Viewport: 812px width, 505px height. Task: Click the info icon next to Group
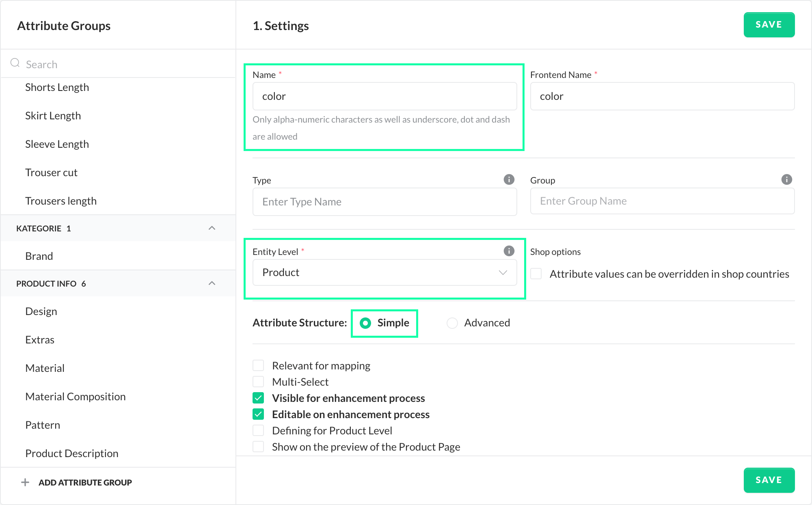coord(786,179)
